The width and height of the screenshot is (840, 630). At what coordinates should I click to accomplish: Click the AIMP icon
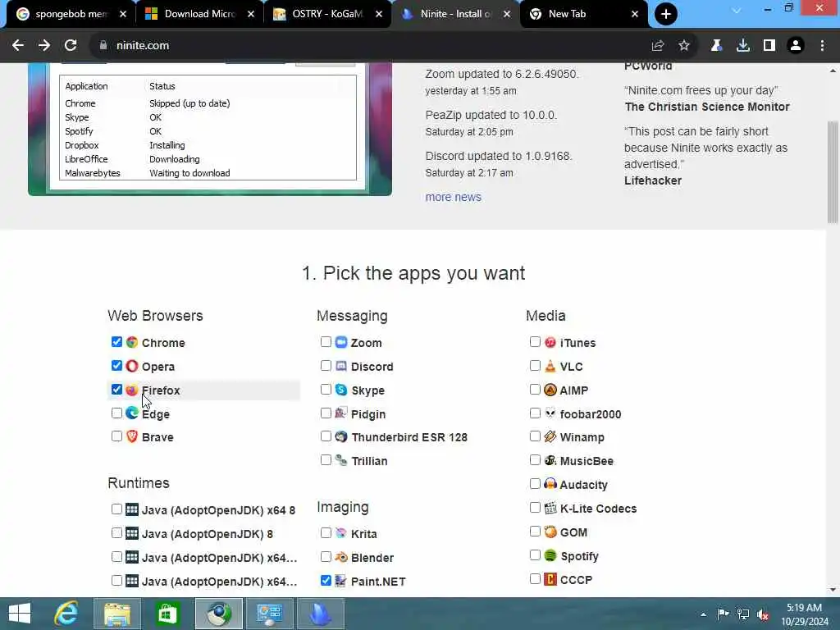pyautogui.click(x=550, y=390)
